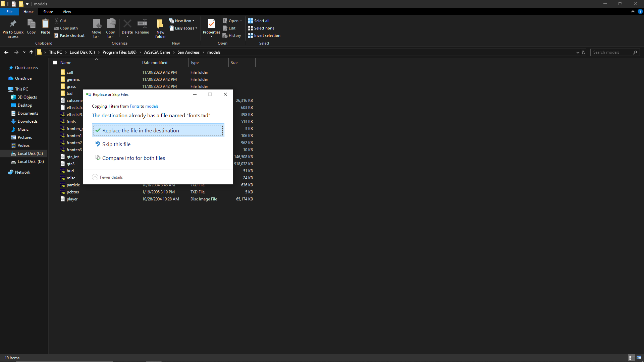The image size is (644, 362).
Task: Click Paste shortcut command
Action: pyautogui.click(x=69, y=36)
